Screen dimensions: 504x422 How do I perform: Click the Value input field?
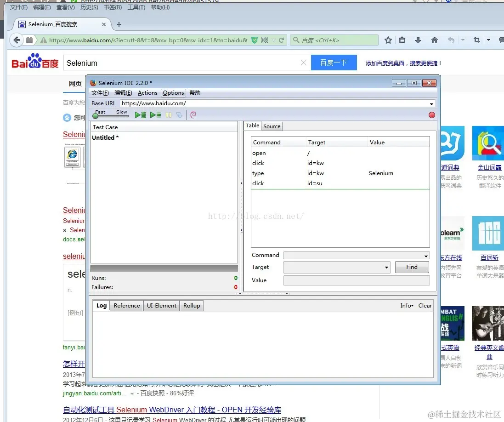tap(357, 280)
